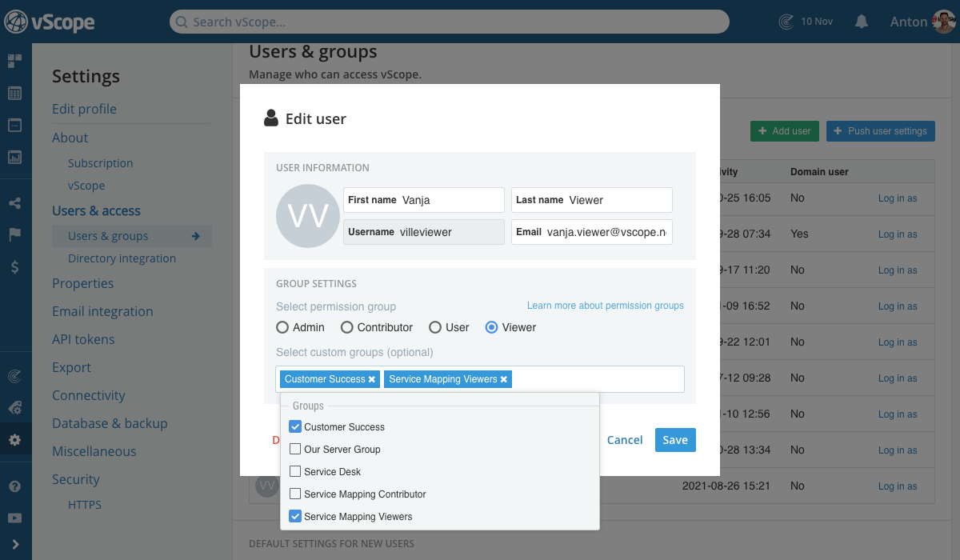Click the video play icon in sidebar

14,518
